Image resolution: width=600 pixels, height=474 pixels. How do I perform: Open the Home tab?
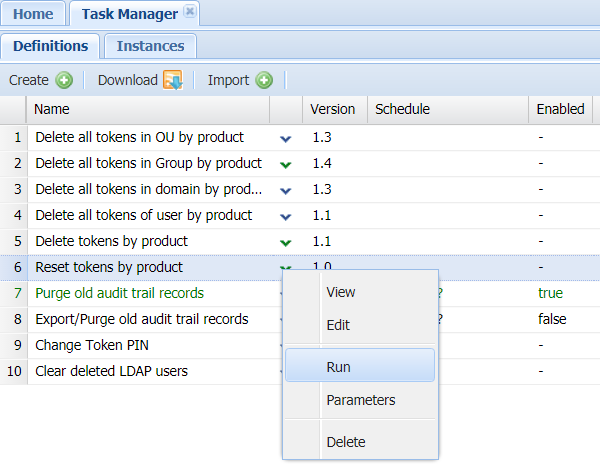point(33,14)
